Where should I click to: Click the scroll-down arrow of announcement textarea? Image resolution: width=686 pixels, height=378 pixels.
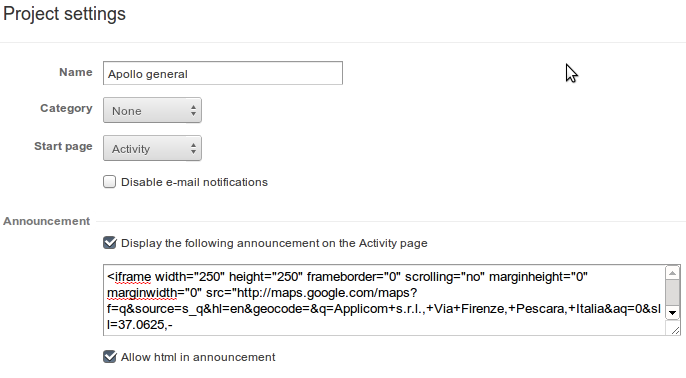672,312
